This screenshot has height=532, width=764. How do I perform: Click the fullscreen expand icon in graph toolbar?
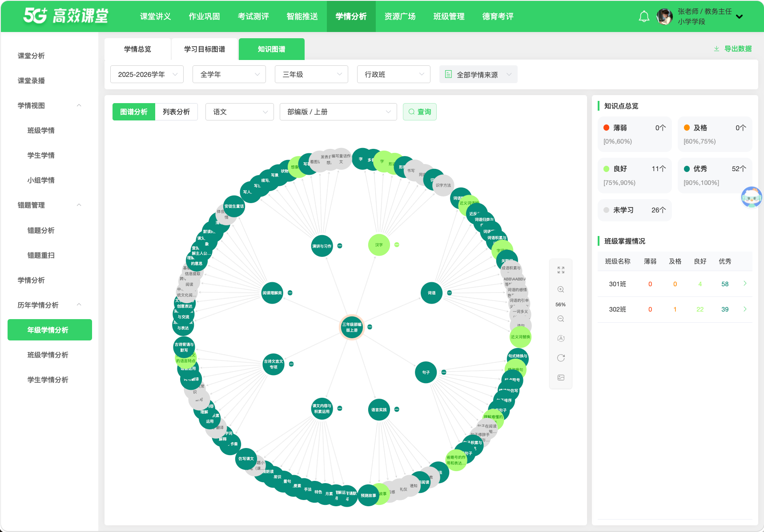click(561, 270)
